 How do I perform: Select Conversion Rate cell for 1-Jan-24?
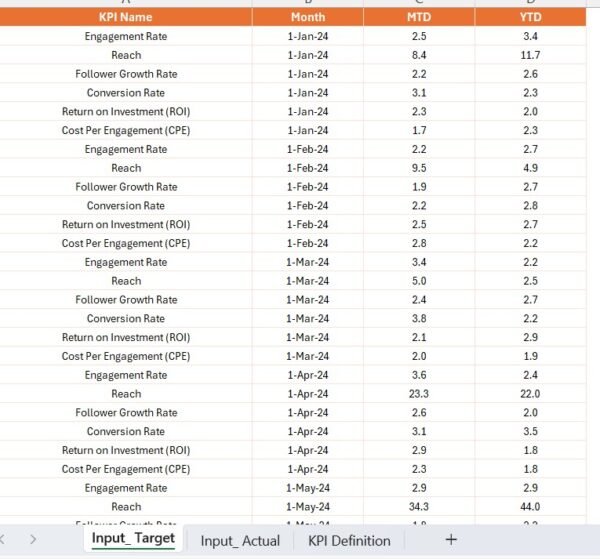[x=126, y=93]
